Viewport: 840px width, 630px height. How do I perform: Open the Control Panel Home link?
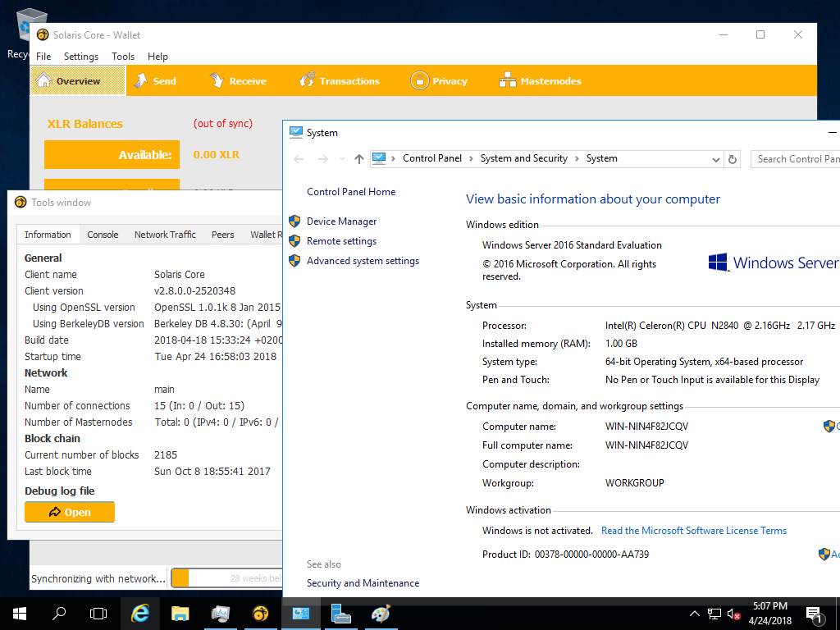click(x=351, y=192)
